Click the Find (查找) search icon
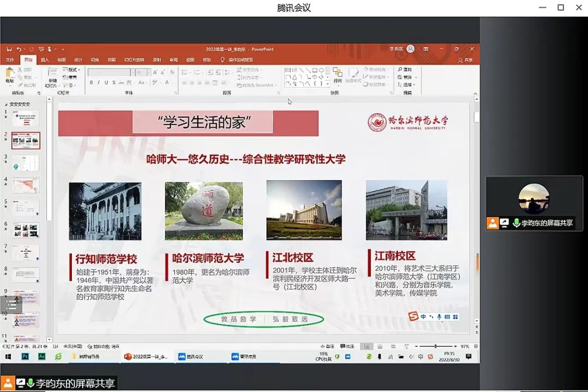Viewport: 588px width, 392px height. (x=407, y=70)
